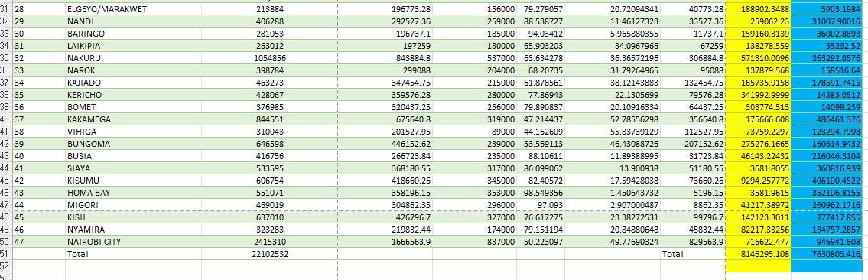The width and height of the screenshot is (868, 280).
Task: Click Bungoma population value 646598
Action: (x=269, y=144)
